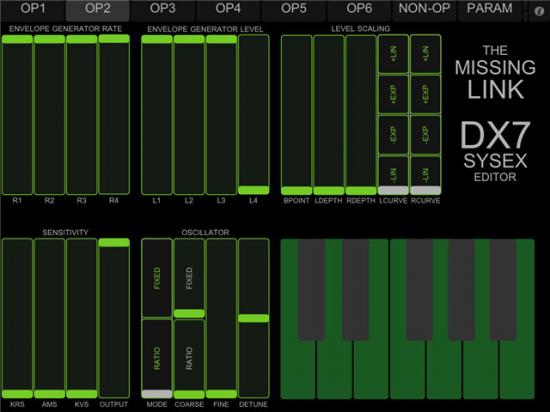Screen dimensions: 550x412
Task: Select the OP3 operator tab
Action: click(162, 9)
